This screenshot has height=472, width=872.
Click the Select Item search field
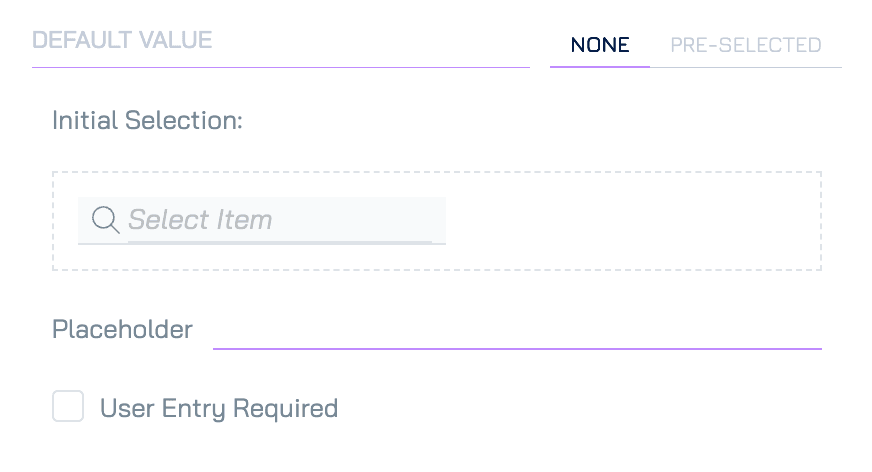261,220
